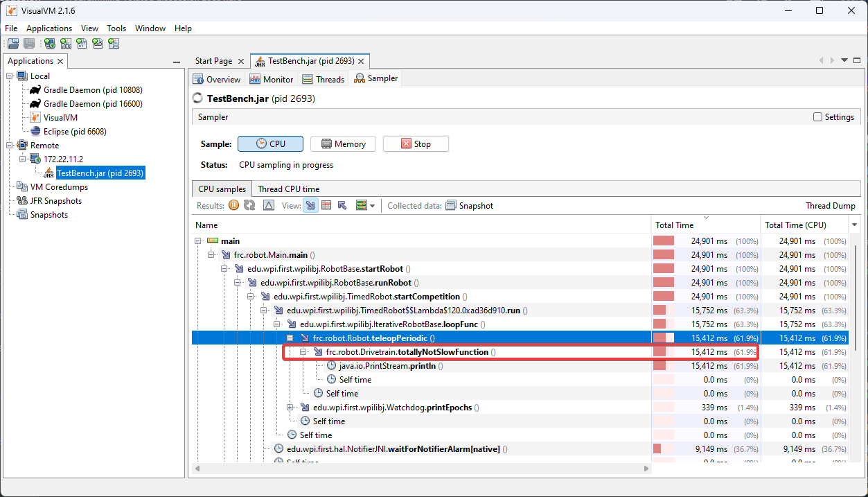Toggle the delta results display
The image size is (868, 497).
[267, 205]
